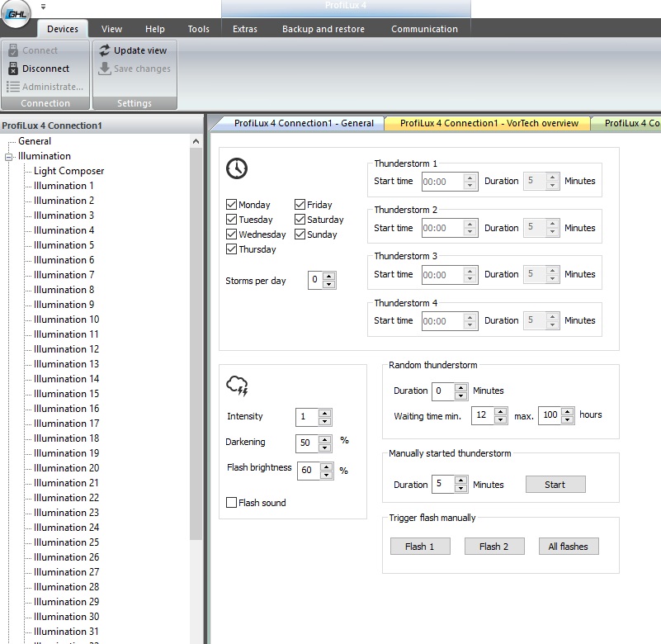Select Illumination 5 in the tree
The width and height of the screenshot is (661, 644).
pos(64,245)
